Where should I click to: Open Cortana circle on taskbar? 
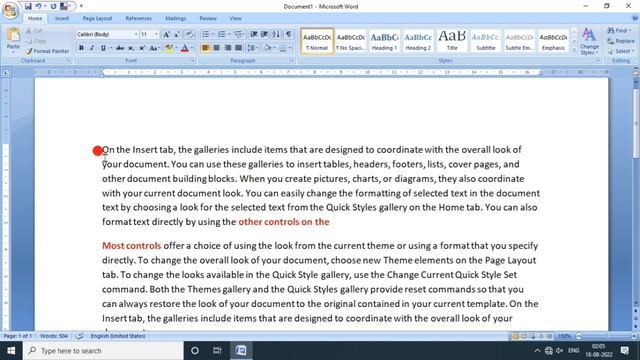click(x=195, y=351)
